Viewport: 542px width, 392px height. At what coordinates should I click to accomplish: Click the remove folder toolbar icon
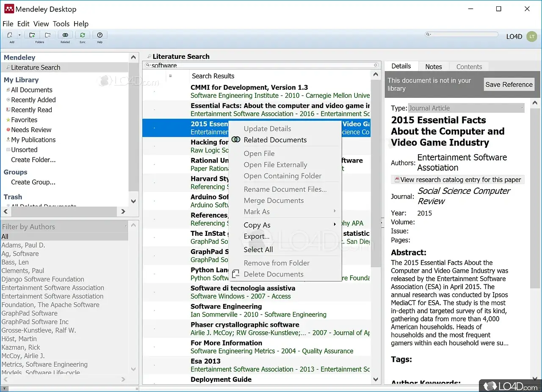pyautogui.click(x=47, y=36)
